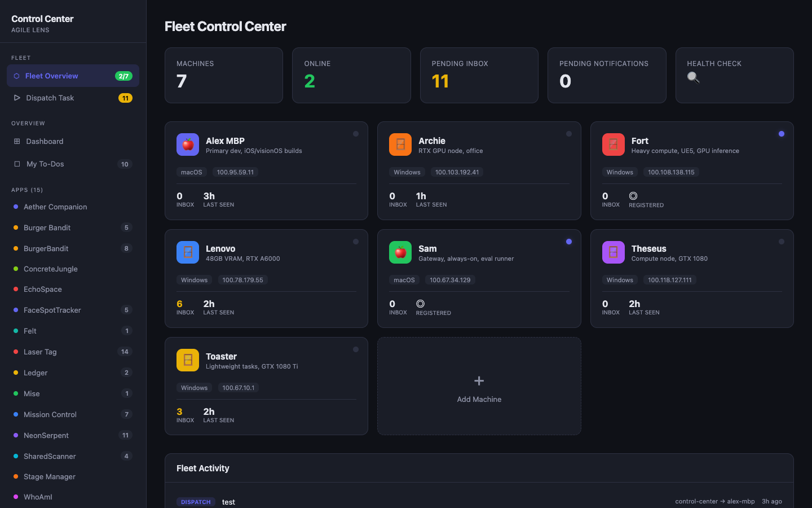Click the Dashboard icon in the sidebar
Screen dimensions: 812x508
17,141
